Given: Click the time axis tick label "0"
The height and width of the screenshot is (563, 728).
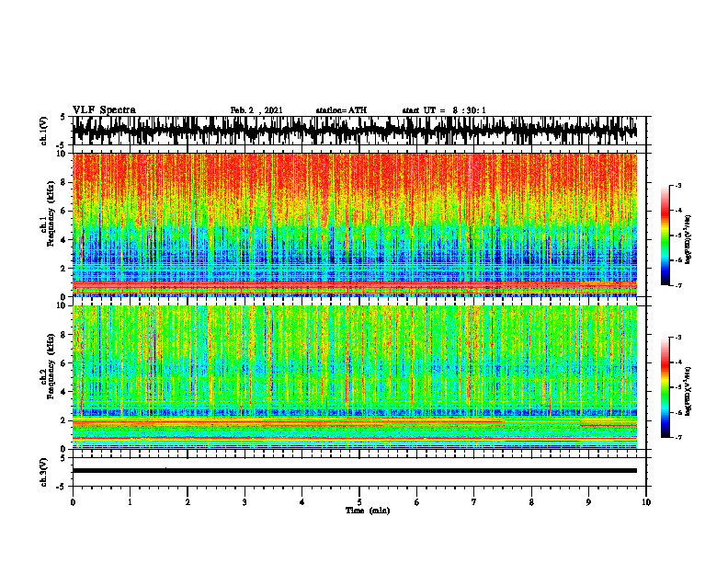Looking at the screenshot, I should [x=73, y=502].
